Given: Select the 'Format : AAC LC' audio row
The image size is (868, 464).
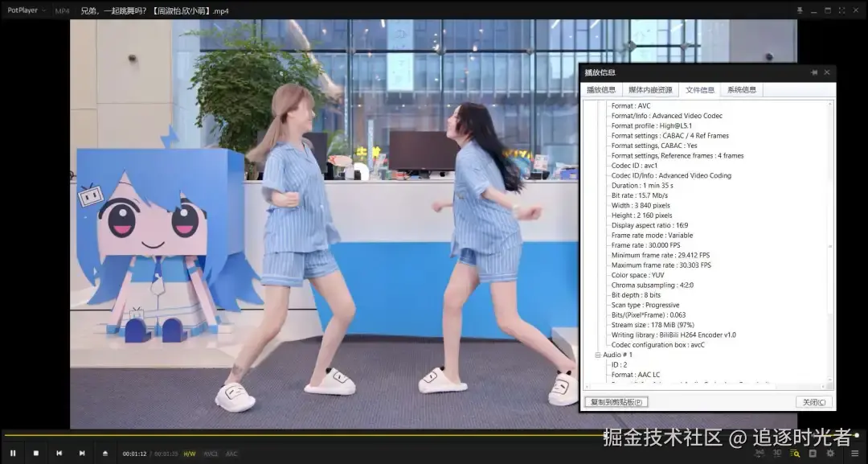Looking at the screenshot, I should [x=636, y=375].
